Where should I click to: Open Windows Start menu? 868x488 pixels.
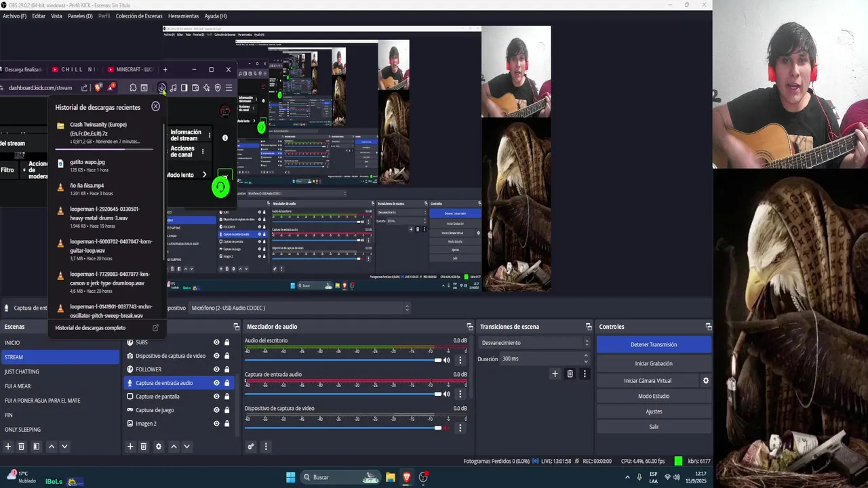coord(290,477)
